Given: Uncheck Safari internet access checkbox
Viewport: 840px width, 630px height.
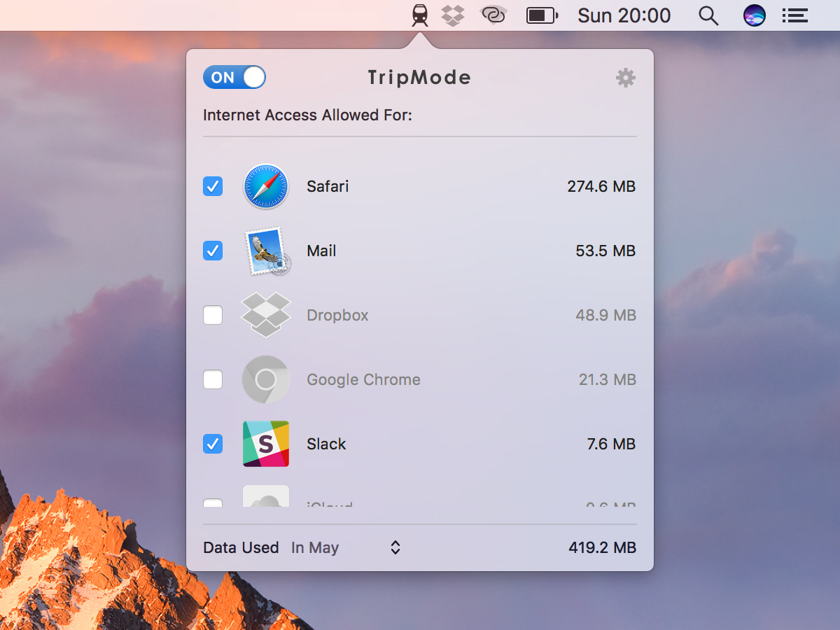Looking at the screenshot, I should point(213,186).
